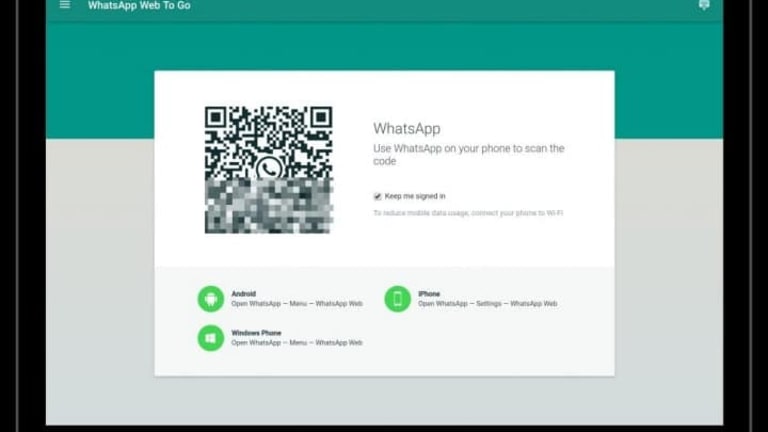
Task: Click Windows Phone's "Open WhatsApp — Menu" instructions
Action: [297, 343]
